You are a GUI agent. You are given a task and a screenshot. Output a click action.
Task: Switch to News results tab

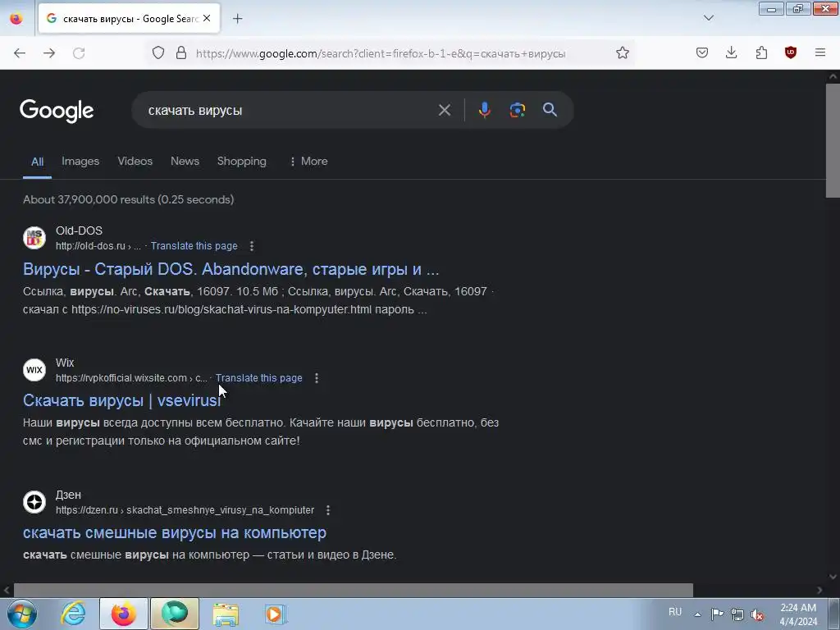[x=185, y=162]
